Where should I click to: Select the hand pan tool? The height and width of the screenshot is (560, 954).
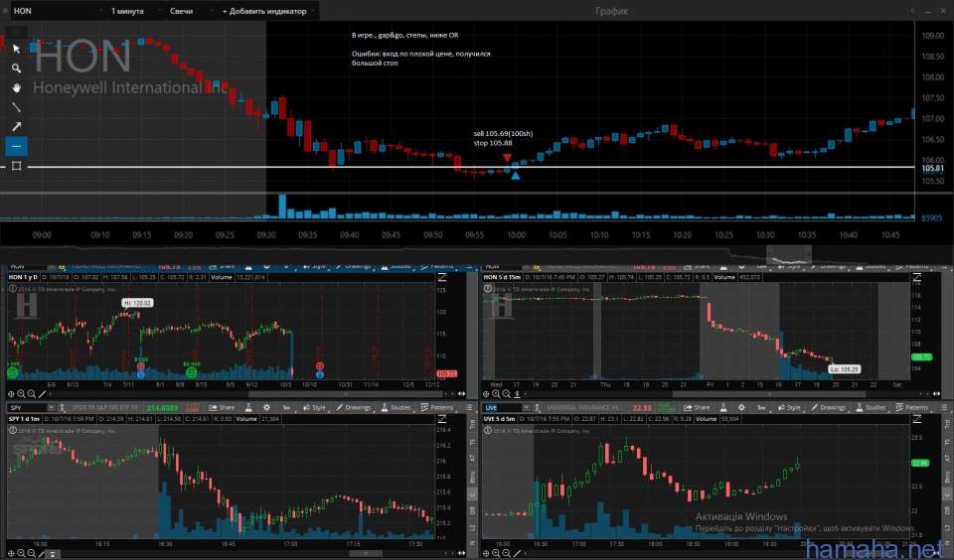[x=17, y=87]
